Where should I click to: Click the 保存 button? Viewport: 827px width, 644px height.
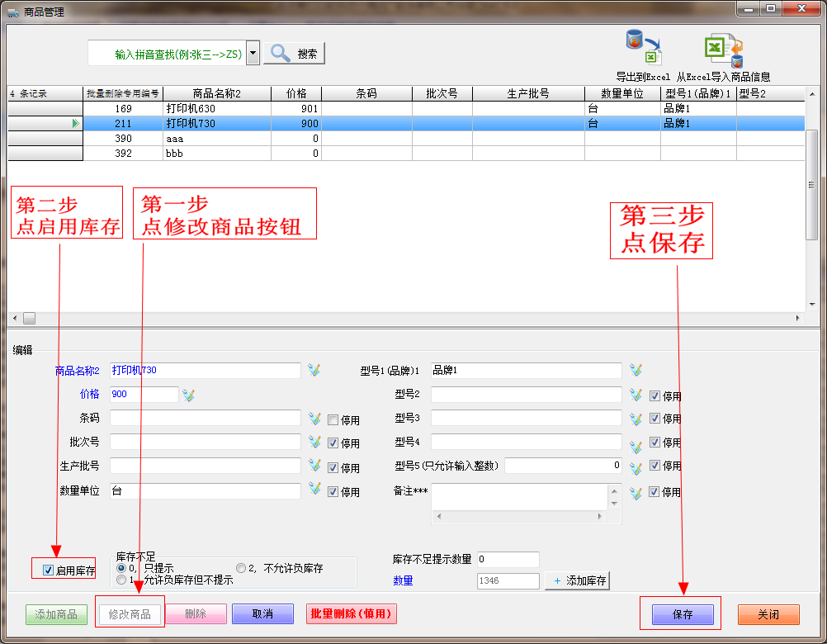pos(683,614)
